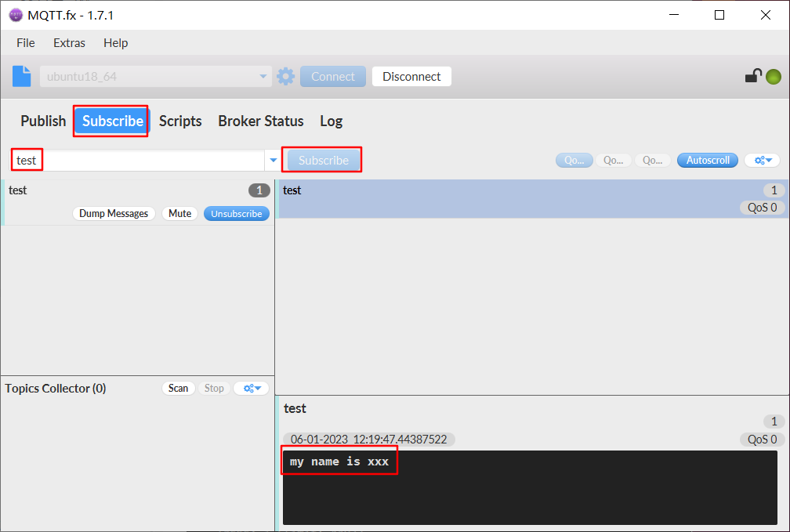This screenshot has height=532, width=790.
Task: Switch to the Broker Status tab
Action: 261,121
